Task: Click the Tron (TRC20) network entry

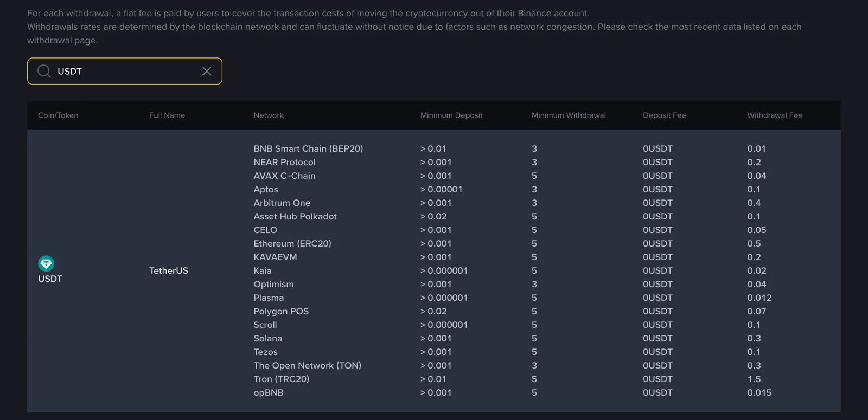Action: (x=282, y=379)
